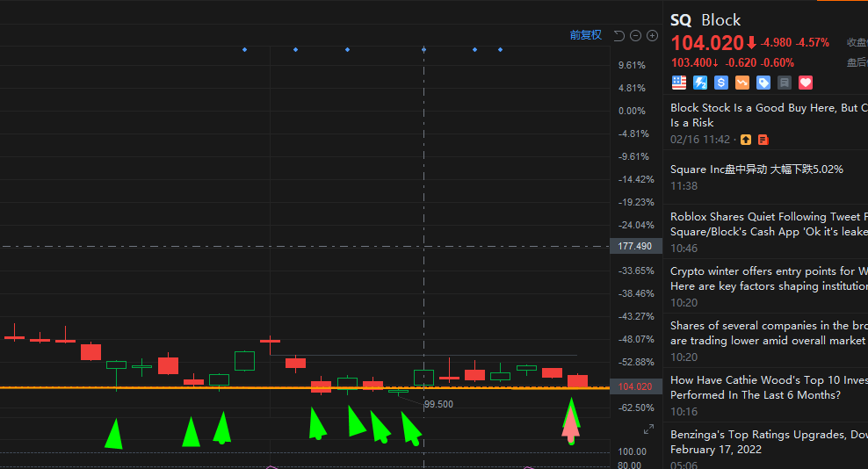
Task: Click the undo arrow icon above the chart
Action: pos(618,35)
